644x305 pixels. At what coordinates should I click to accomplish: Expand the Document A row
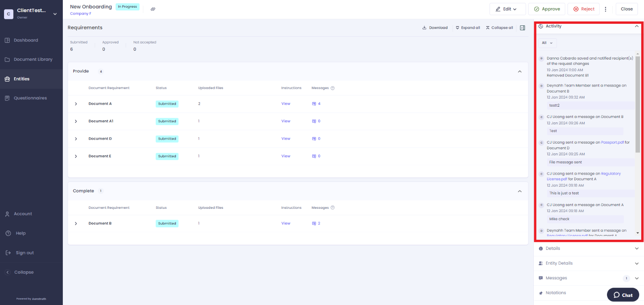pyautogui.click(x=76, y=104)
